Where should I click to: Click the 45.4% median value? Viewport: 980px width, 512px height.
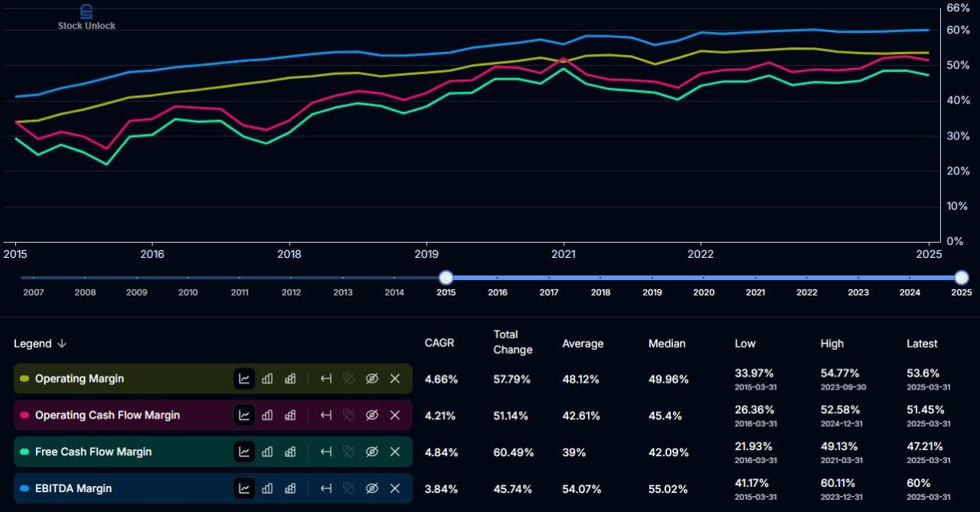pos(665,416)
